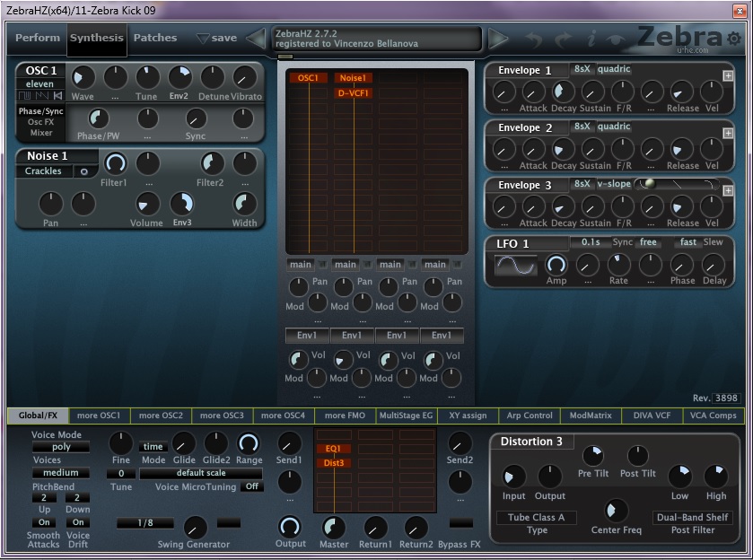Click the redo arrow icon
Image resolution: width=753 pixels, height=560 pixels.
pos(563,39)
